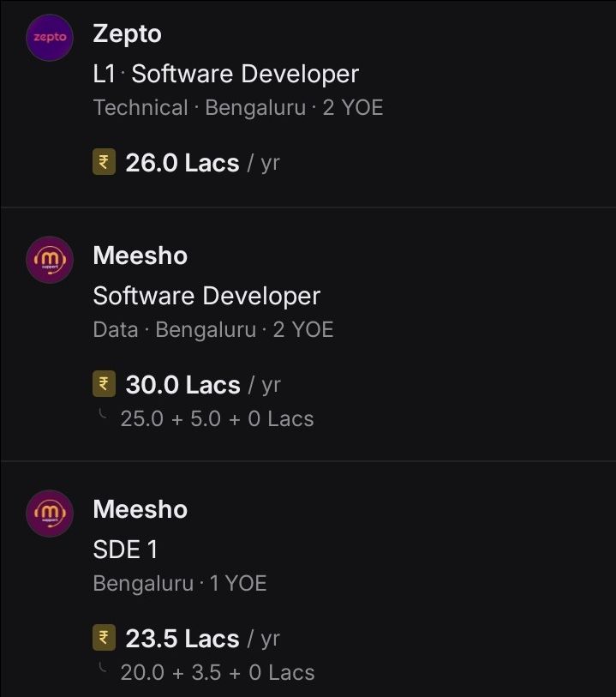The height and width of the screenshot is (697, 616).
Task: Select the L1 Software Developer title
Action: [x=226, y=74]
